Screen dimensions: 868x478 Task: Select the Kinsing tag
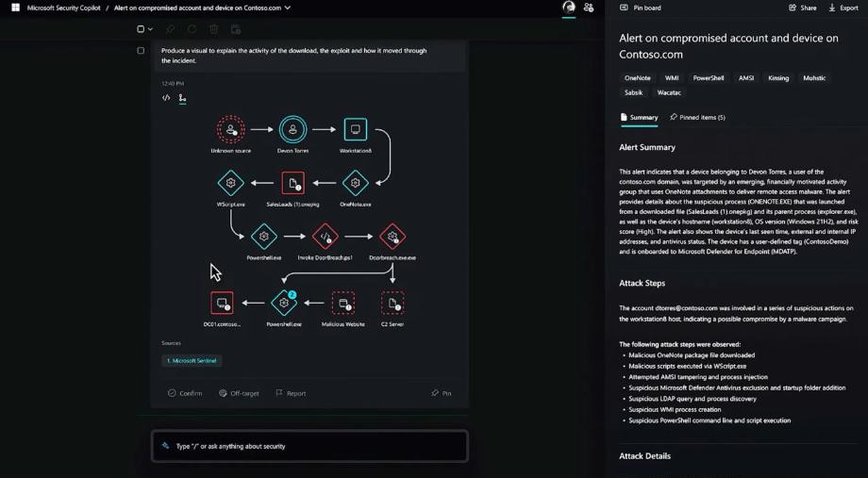[778, 78]
